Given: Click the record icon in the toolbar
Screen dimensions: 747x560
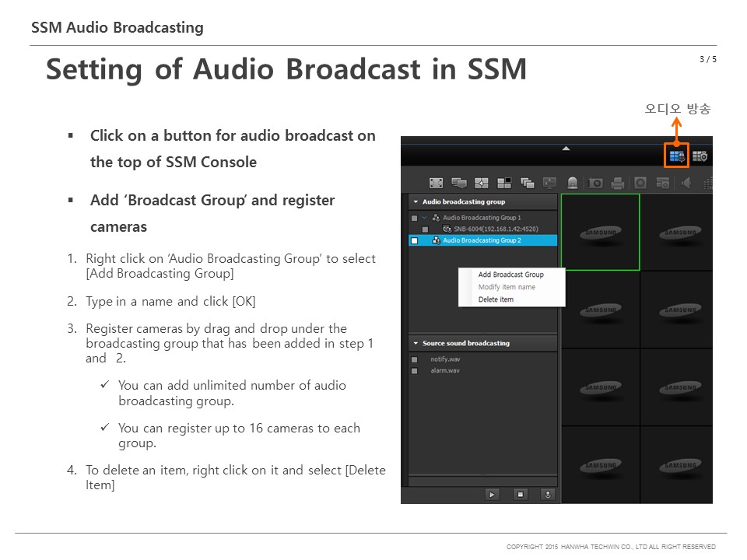Looking at the screenshot, I should point(639,182).
